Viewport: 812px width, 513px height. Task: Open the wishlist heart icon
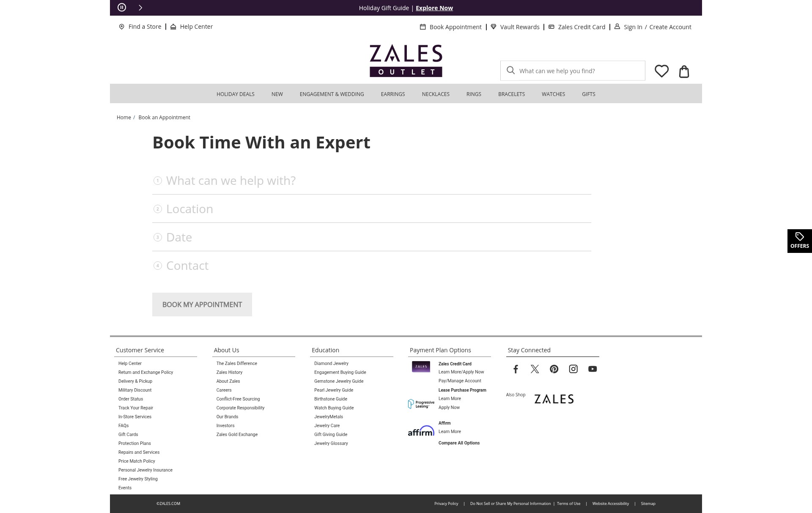[662, 71]
